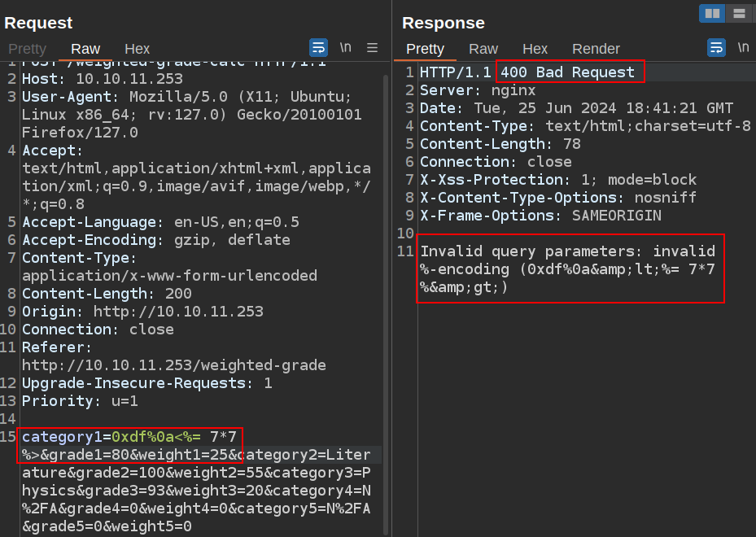This screenshot has width=756, height=537.
Task: Select the Pretty tab in Response
Action: tap(425, 49)
